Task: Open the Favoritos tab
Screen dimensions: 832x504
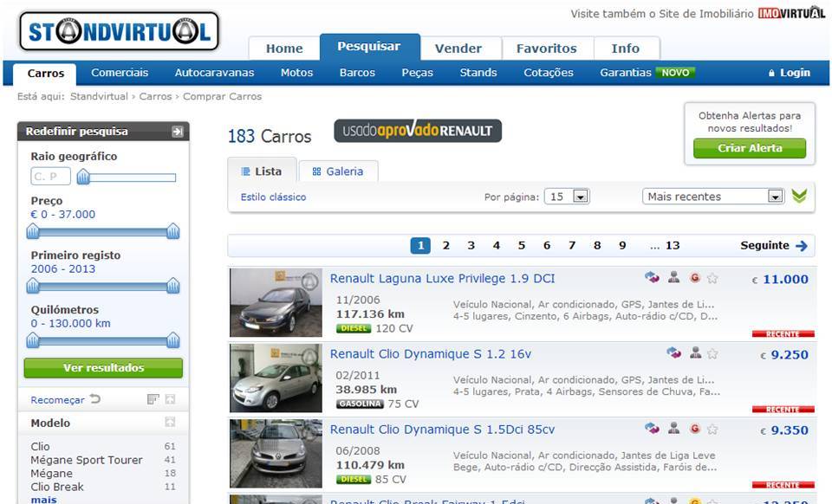Action: click(x=547, y=48)
